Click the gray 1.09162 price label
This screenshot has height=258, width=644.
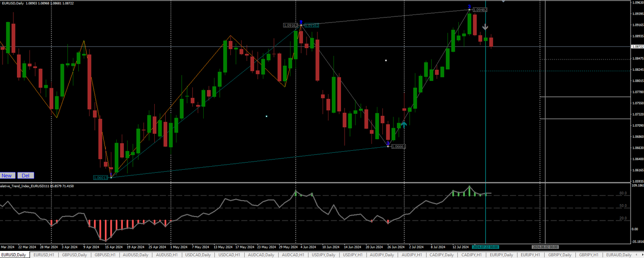pos(290,25)
